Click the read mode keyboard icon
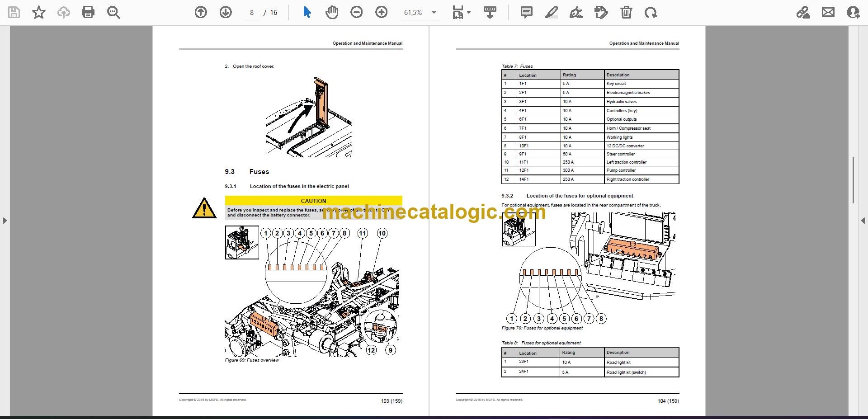The image size is (868, 419). 490,13
